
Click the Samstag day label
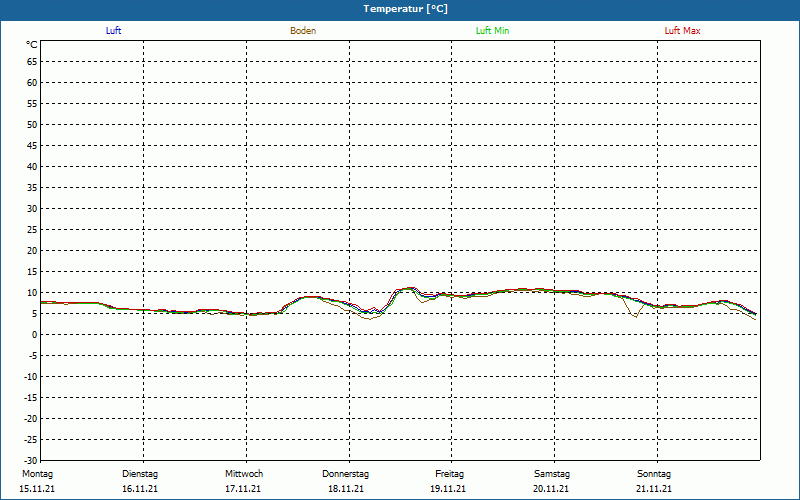click(x=552, y=474)
